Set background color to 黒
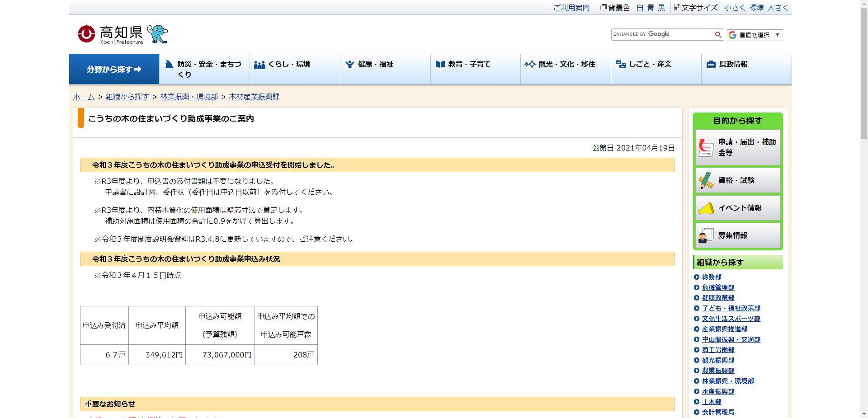Screen dimensions: 868x418 (x=661, y=7)
